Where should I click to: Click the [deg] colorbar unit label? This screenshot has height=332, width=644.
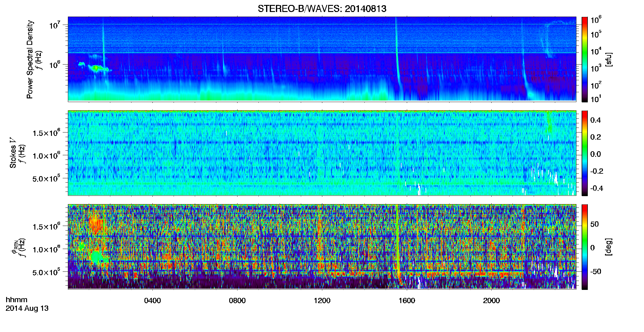pos(608,247)
